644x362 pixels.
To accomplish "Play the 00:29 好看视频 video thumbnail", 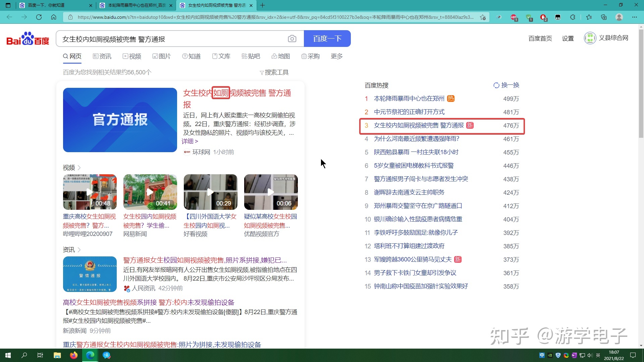I will (x=210, y=192).
